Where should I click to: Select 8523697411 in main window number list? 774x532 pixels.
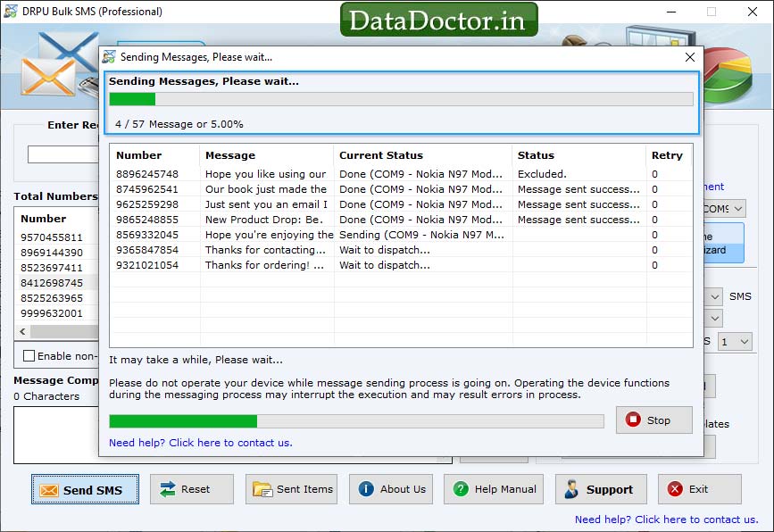52,268
